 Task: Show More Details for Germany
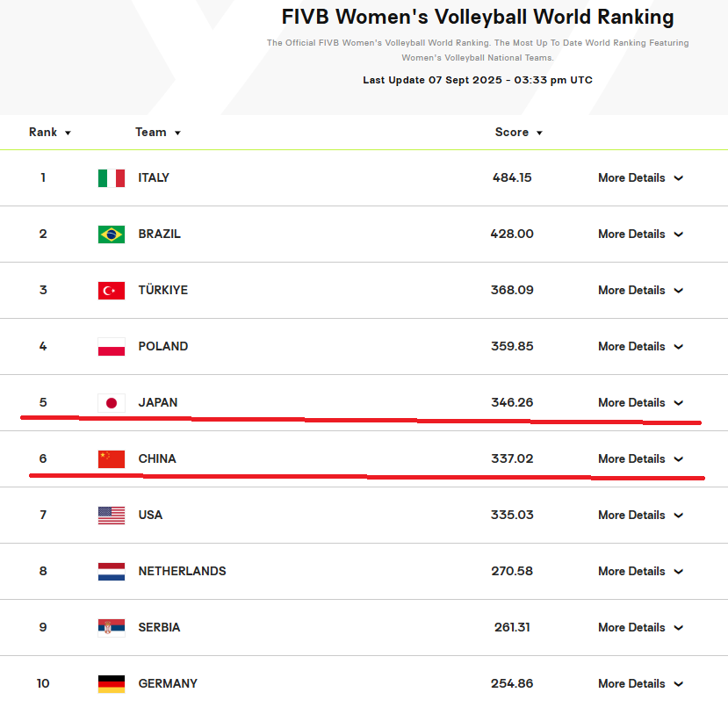(x=641, y=683)
